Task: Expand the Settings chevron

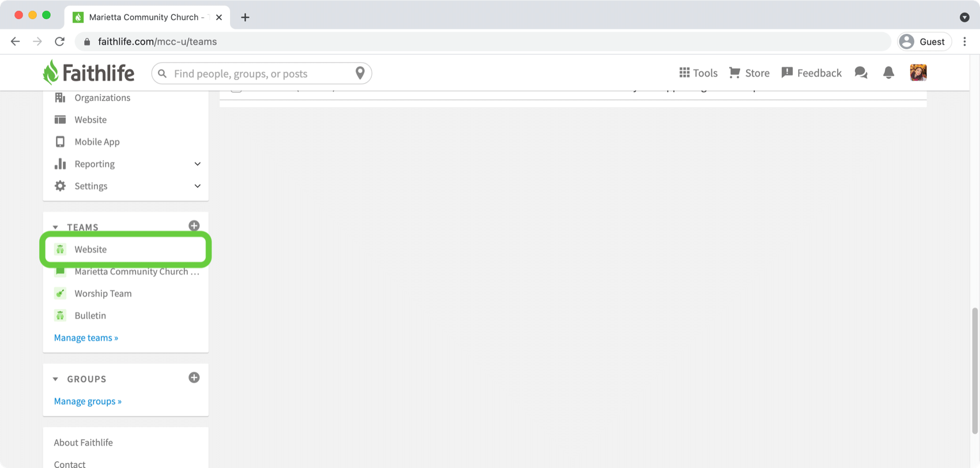Action: (197, 186)
